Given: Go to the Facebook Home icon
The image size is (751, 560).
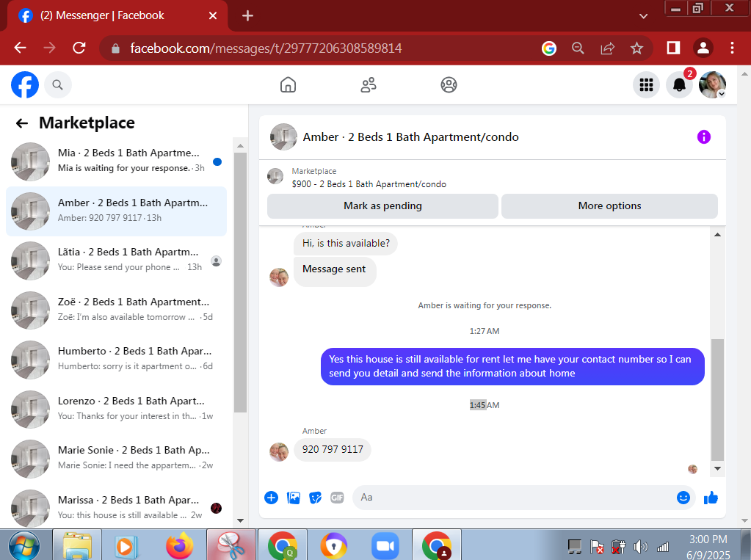Looking at the screenshot, I should click(x=288, y=85).
